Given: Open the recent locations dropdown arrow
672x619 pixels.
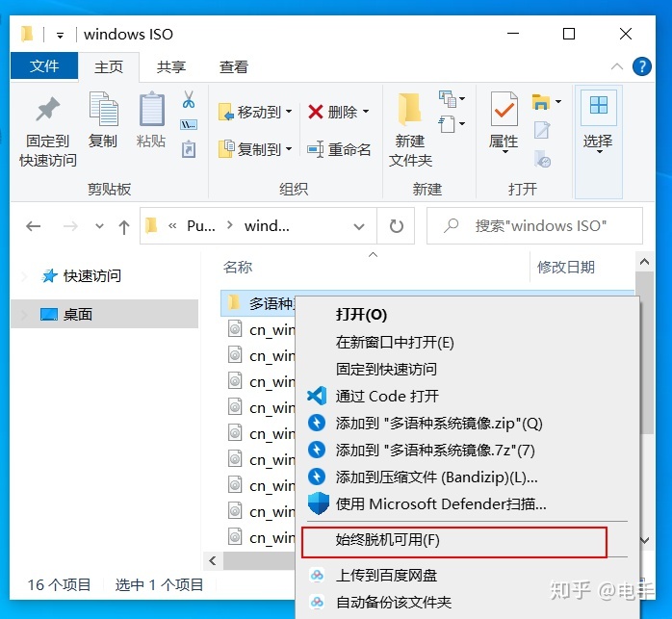Looking at the screenshot, I should click(x=99, y=226).
